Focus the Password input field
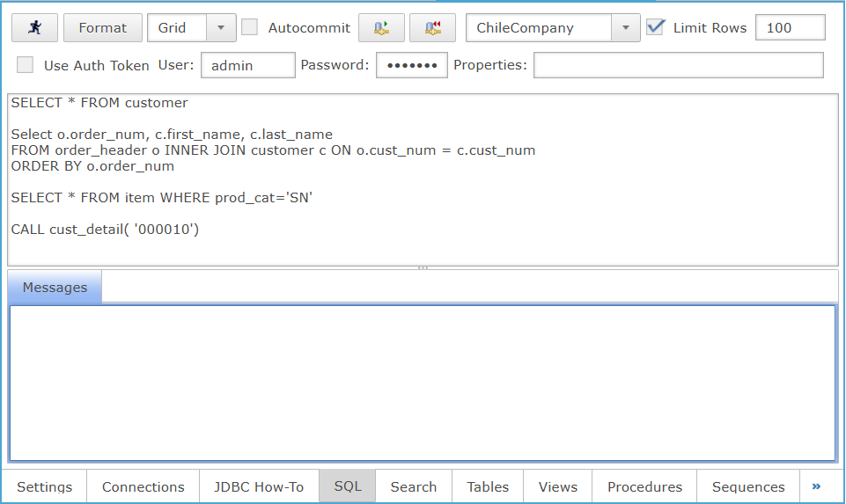The height and width of the screenshot is (504, 846). [411, 65]
